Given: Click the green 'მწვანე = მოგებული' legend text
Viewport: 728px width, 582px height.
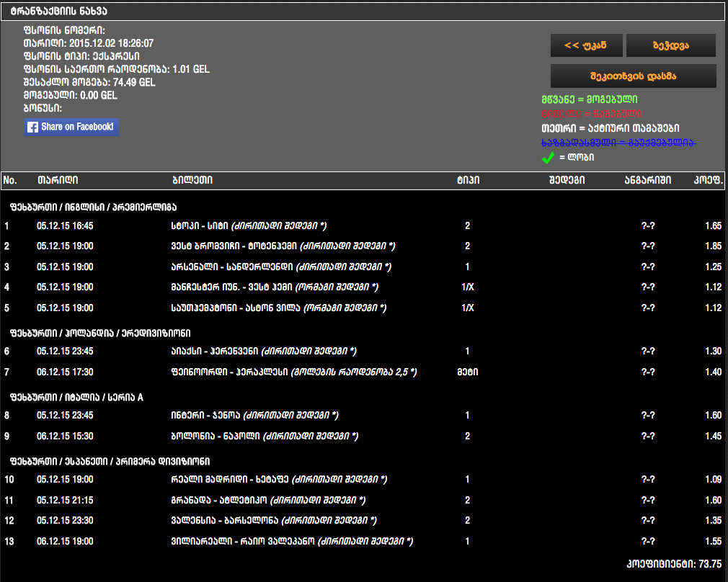Looking at the screenshot, I should [x=590, y=99].
